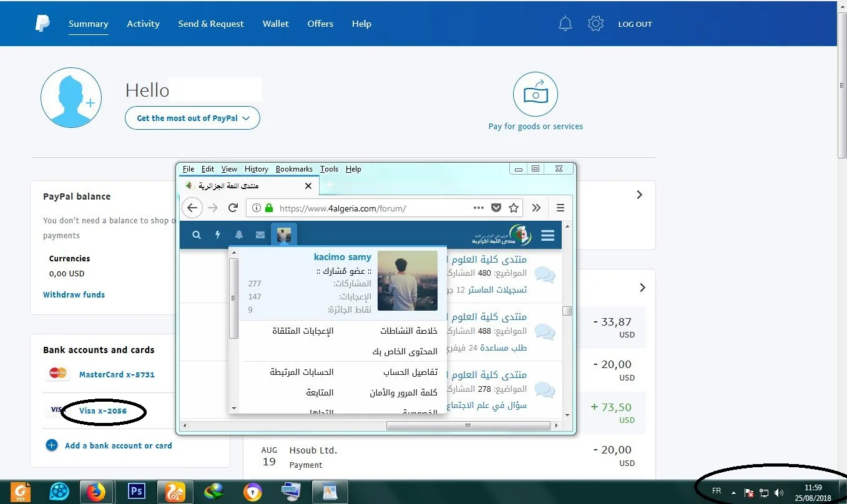Click the green padlock in the Firefox address bar
847x504 pixels.
tap(269, 208)
